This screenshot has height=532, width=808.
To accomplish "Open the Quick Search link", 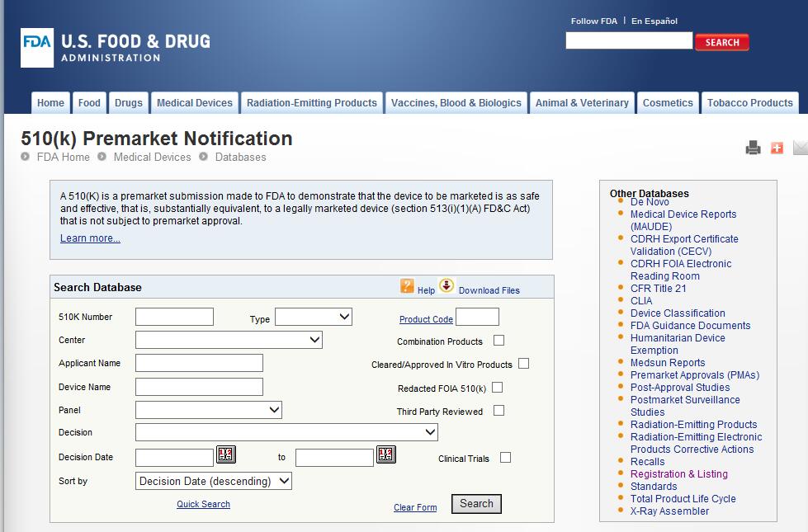I will 203,504.
